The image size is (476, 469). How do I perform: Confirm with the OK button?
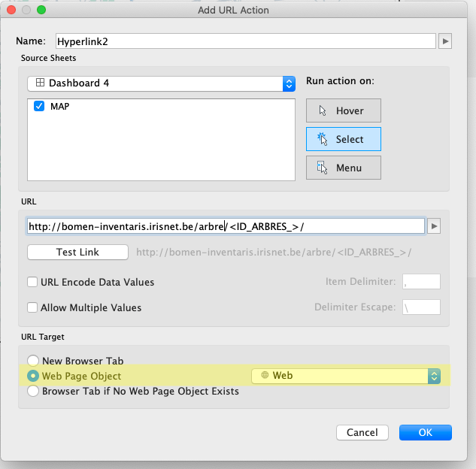pyautogui.click(x=425, y=432)
